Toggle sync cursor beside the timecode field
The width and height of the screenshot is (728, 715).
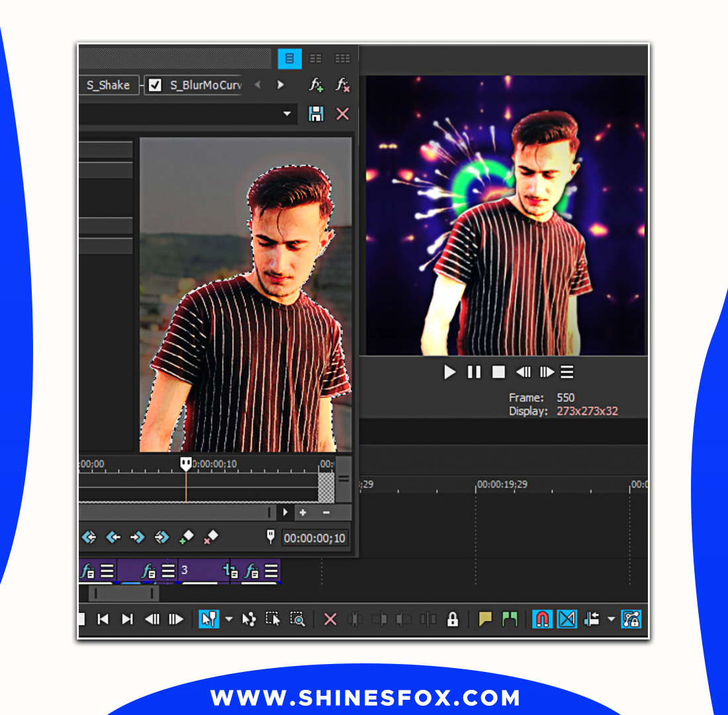click(x=271, y=537)
